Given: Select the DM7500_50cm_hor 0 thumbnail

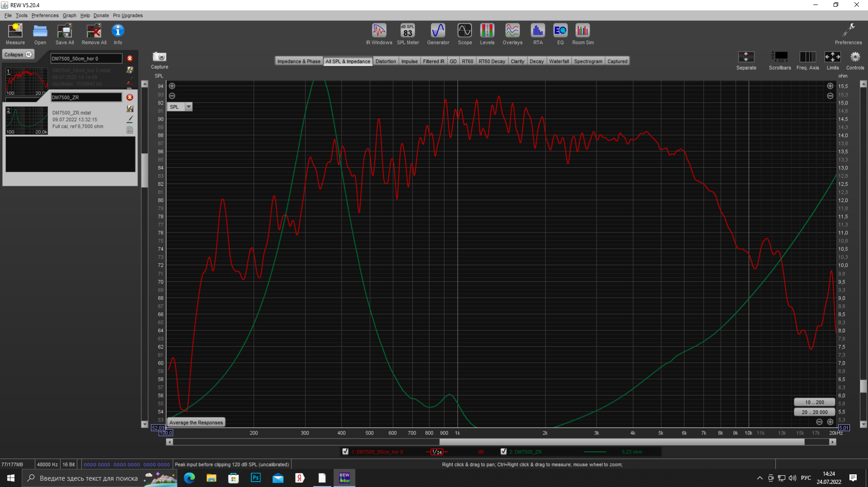Looking at the screenshot, I should pos(26,82).
